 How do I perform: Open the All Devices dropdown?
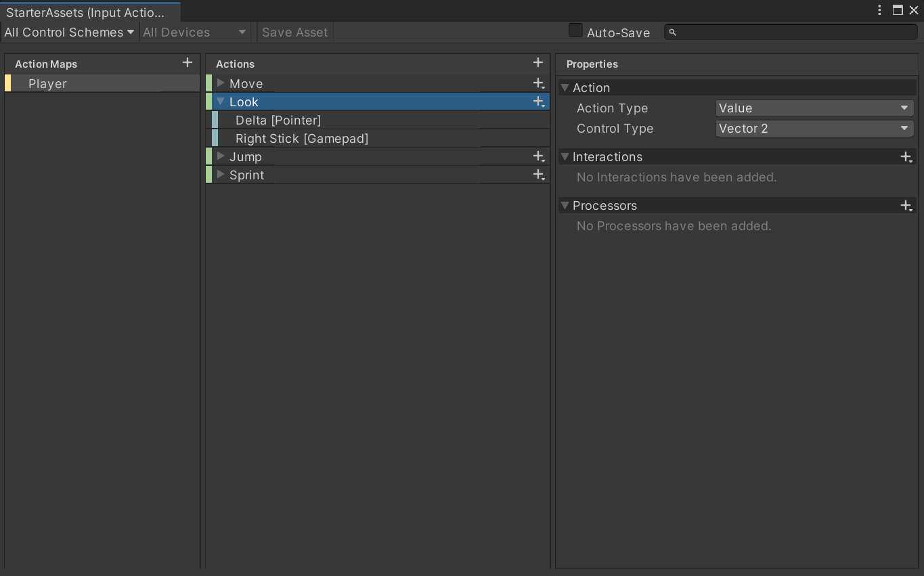(x=195, y=32)
